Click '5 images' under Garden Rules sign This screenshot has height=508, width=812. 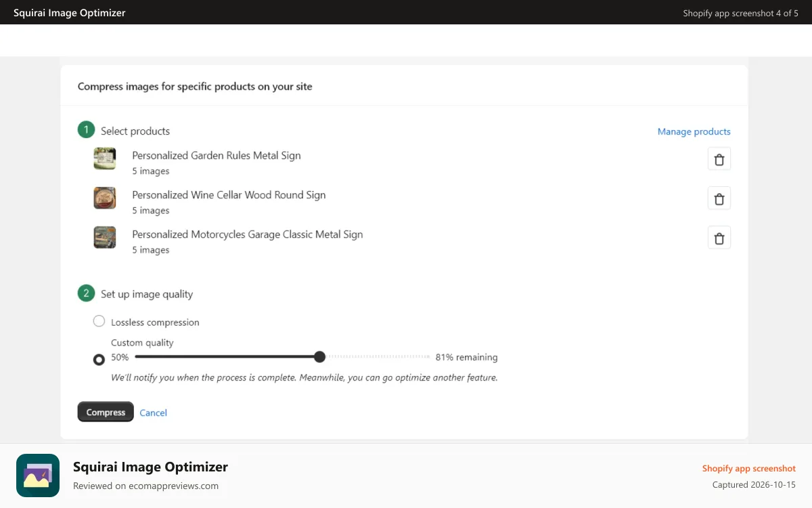pyautogui.click(x=151, y=171)
